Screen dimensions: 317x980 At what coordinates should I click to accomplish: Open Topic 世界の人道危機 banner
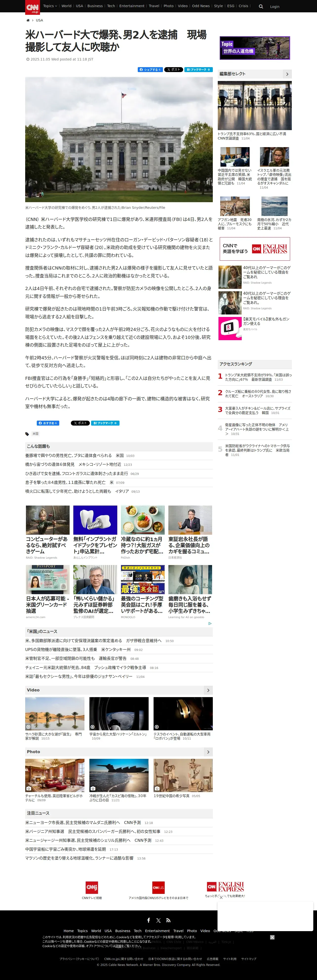255,48
